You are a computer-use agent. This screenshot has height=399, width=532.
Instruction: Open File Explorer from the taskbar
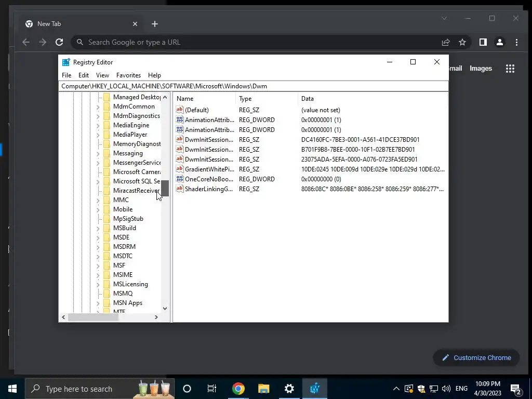(x=263, y=389)
